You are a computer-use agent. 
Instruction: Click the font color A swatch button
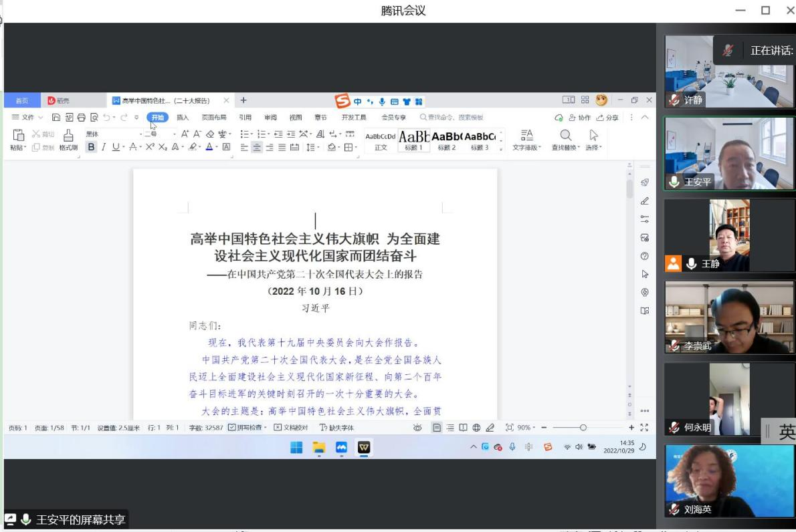point(209,147)
